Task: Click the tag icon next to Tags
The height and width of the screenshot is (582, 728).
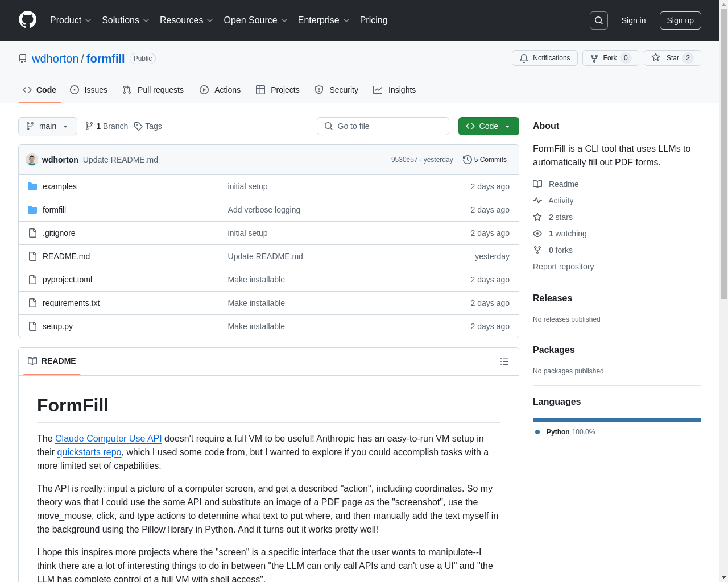Action: 138,126
